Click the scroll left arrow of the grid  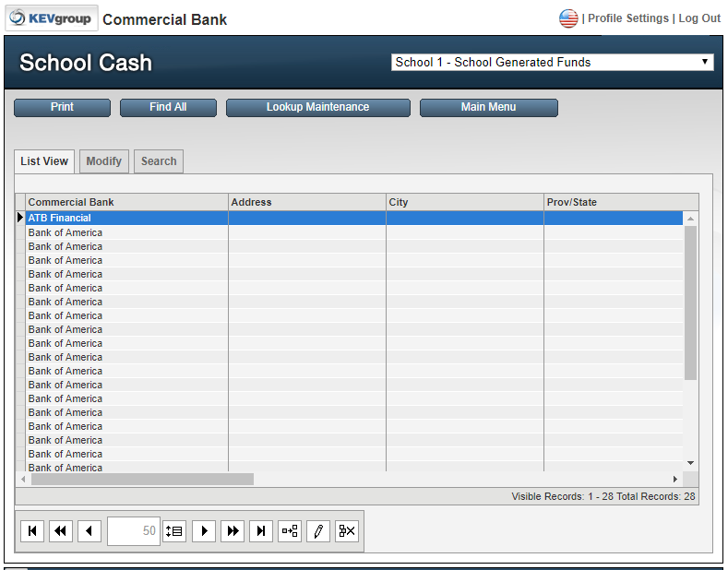[23, 479]
